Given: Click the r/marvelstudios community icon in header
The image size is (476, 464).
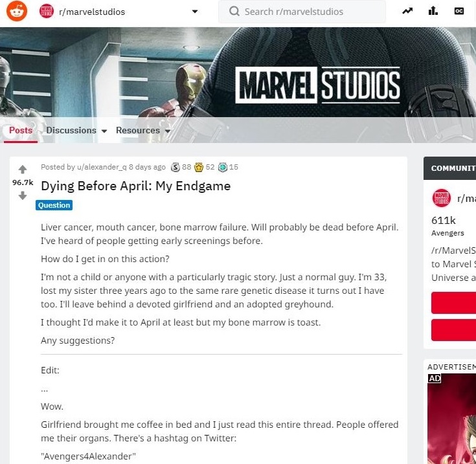Looking at the screenshot, I should point(47,12).
